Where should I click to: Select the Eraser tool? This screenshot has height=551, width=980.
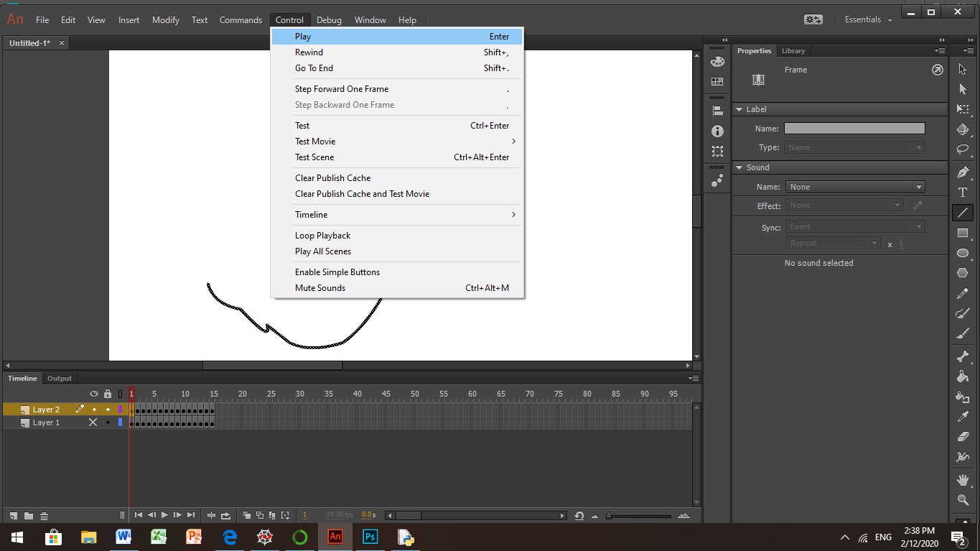coord(963,437)
